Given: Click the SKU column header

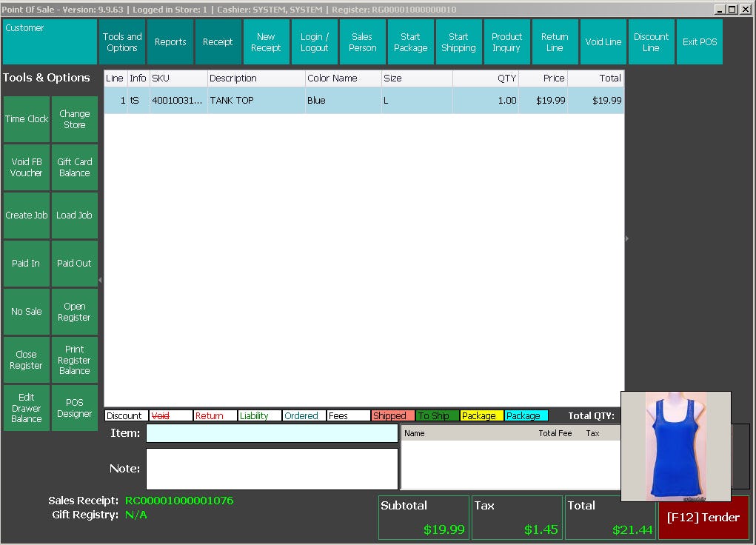Looking at the screenshot, I should [x=178, y=78].
